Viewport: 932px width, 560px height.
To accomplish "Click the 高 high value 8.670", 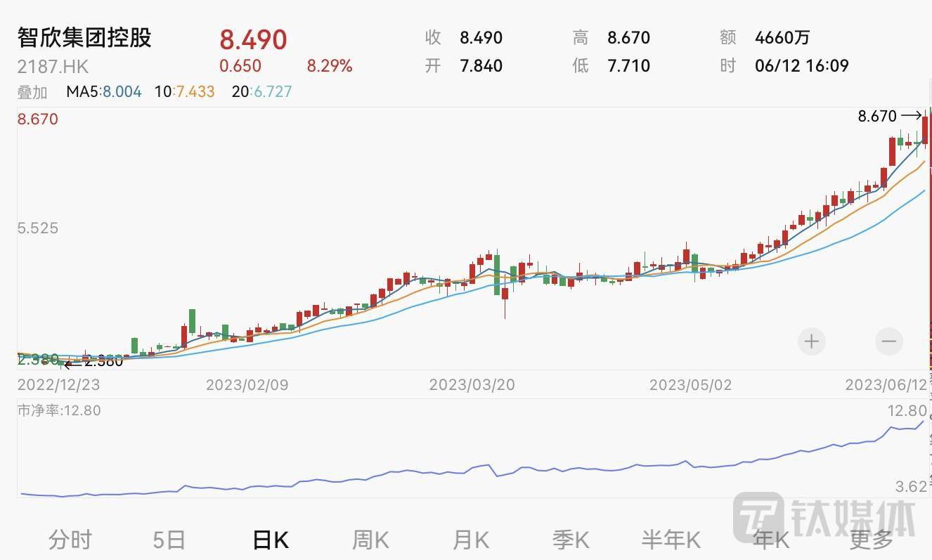I will point(629,37).
